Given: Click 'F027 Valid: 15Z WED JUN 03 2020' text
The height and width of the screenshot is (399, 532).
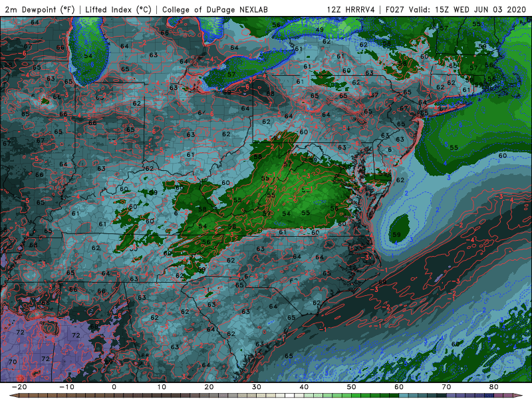Looking at the screenshot, I should [456, 9].
